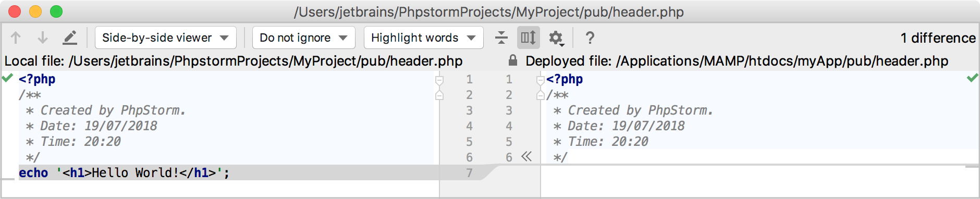Open the Side-by-side viewer dropdown
The image size is (980, 199).
(166, 38)
